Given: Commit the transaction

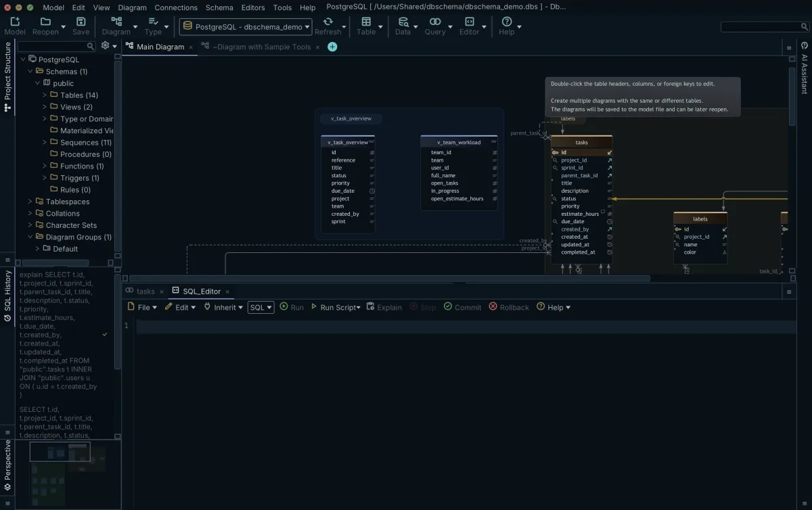Looking at the screenshot, I should coord(462,307).
